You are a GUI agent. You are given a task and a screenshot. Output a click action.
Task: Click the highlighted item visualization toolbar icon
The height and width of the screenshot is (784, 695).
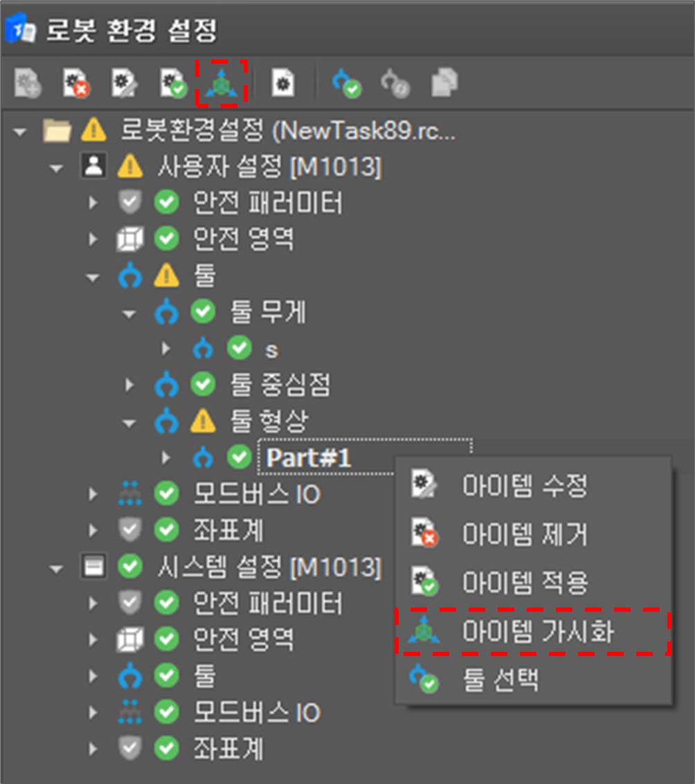[x=222, y=84]
